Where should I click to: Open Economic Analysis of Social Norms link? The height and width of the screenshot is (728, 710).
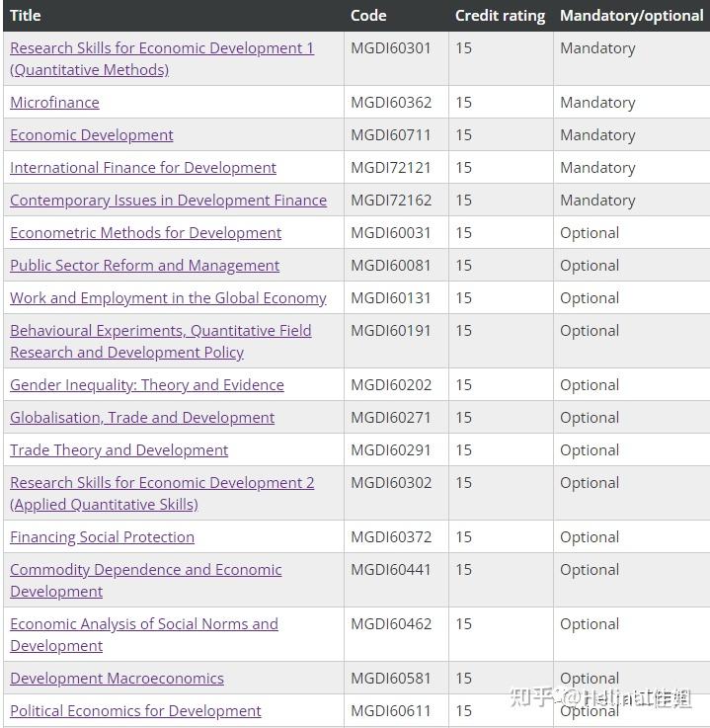[x=144, y=624]
